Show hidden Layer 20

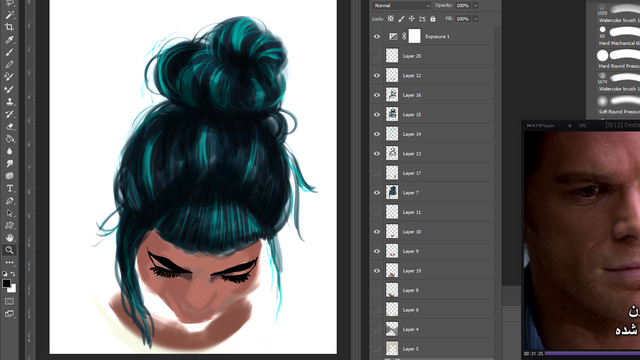click(377, 56)
